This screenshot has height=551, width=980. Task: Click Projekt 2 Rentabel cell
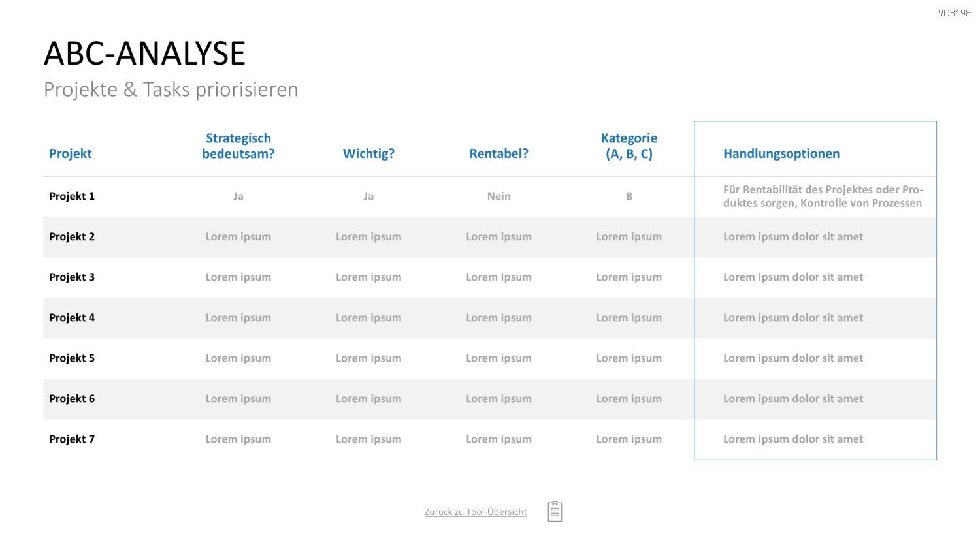pos(498,236)
